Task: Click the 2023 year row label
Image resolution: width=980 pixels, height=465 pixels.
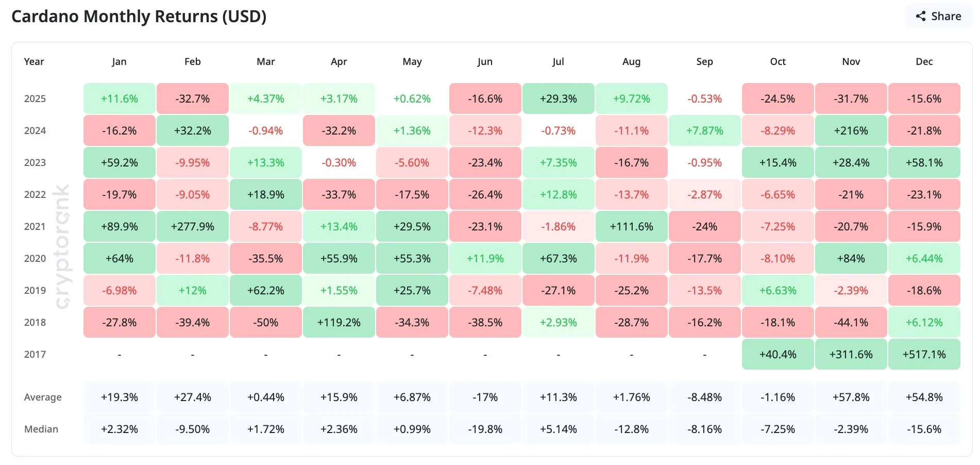Action: click(x=35, y=162)
